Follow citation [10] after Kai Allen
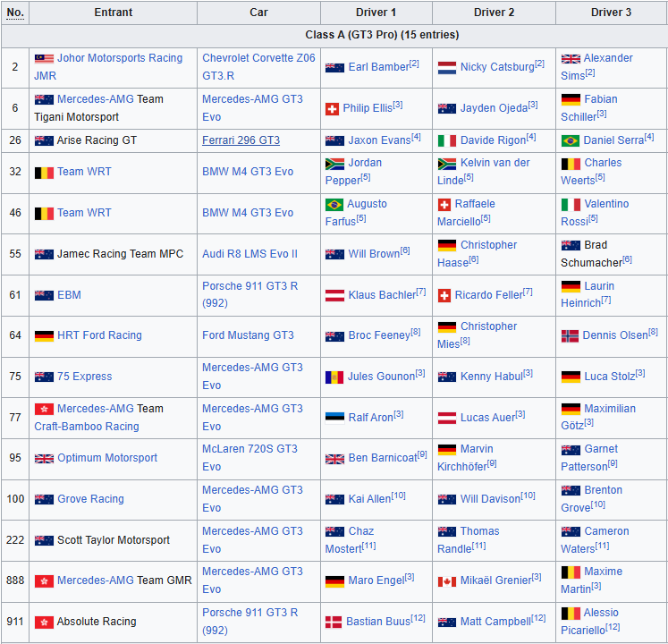The height and width of the screenshot is (644, 668). [x=398, y=496]
